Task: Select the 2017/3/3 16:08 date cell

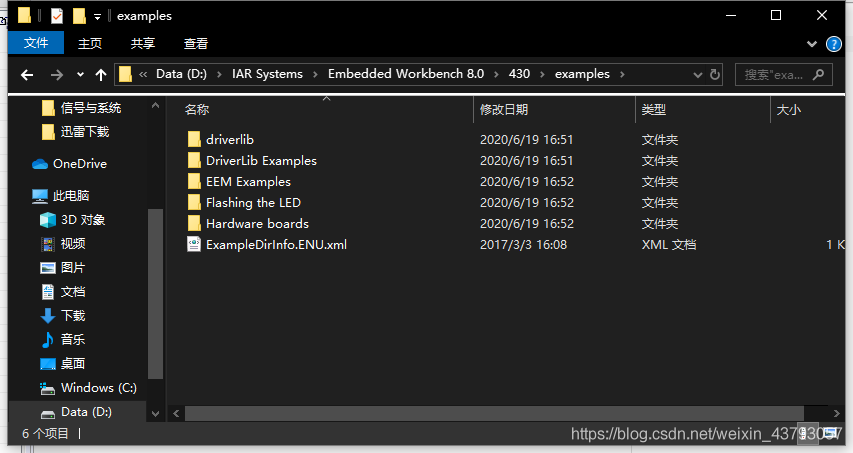Action: click(x=523, y=245)
